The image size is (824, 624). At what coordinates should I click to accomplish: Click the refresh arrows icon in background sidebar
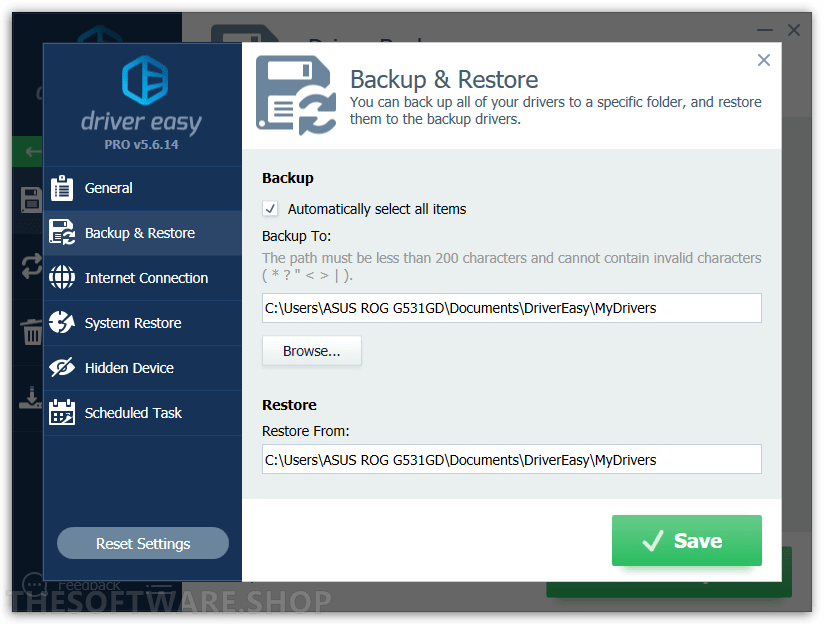click(x=32, y=266)
